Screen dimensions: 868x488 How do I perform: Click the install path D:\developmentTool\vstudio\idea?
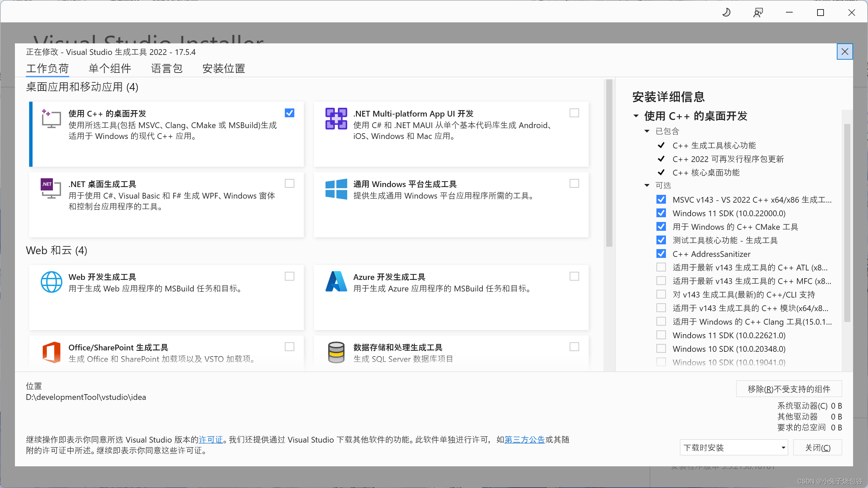pyautogui.click(x=86, y=397)
